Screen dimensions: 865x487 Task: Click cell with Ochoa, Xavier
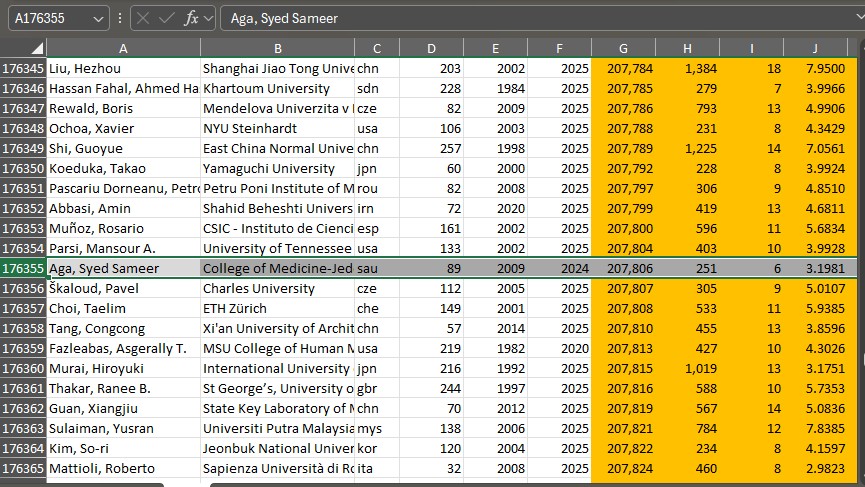click(x=124, y=129)
